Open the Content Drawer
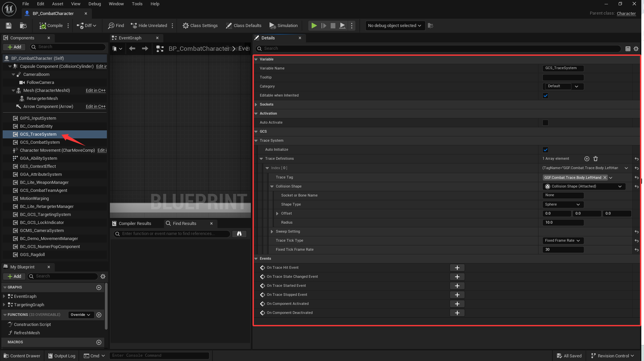This screenshot has width=644, height=361. point(22,356)
